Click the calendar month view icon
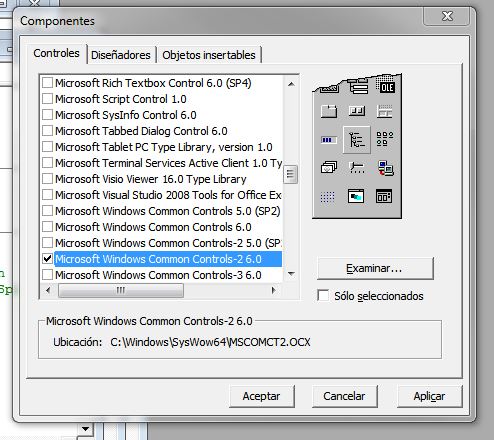 [x=384, y=196]
